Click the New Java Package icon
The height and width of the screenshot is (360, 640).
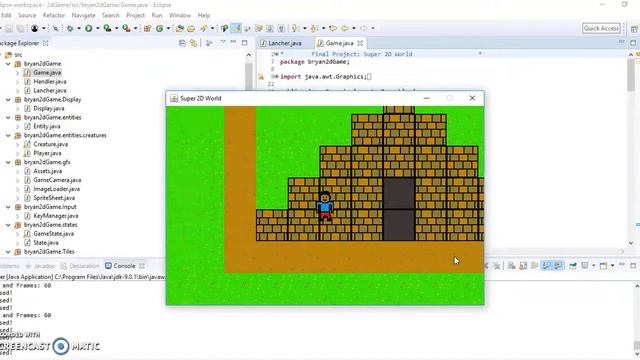[147, 28]
